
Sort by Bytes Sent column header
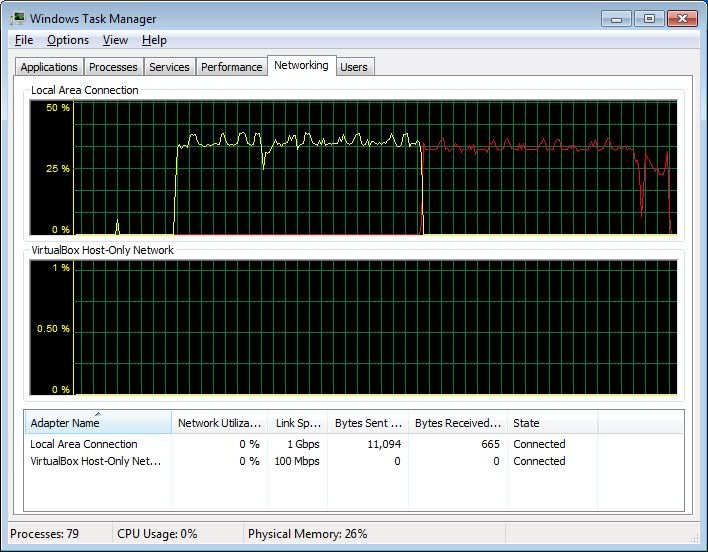[368, 422]
